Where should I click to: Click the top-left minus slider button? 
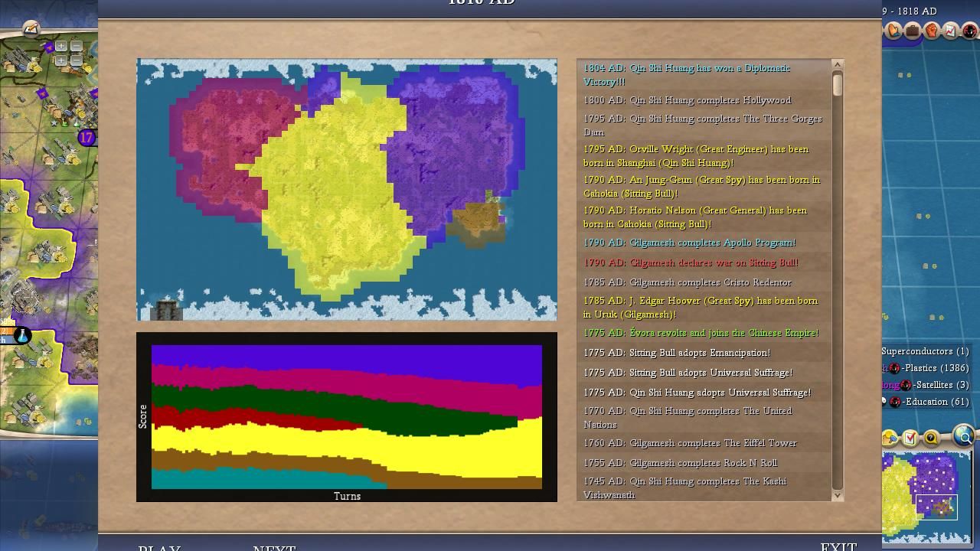77,46
